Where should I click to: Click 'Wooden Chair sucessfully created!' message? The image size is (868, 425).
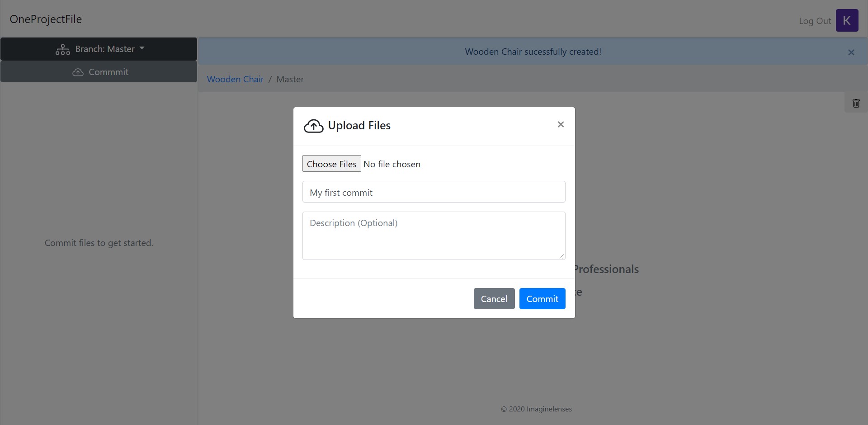tap(533, 52)
